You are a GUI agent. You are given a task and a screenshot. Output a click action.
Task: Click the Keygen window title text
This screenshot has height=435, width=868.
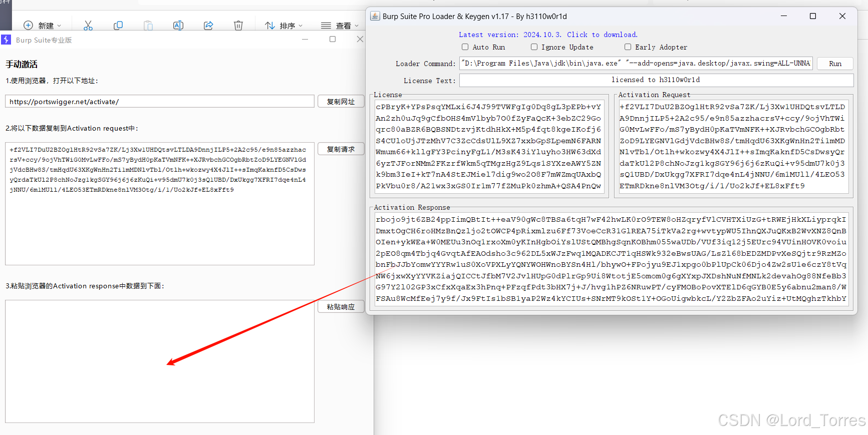tap(475, 17)
